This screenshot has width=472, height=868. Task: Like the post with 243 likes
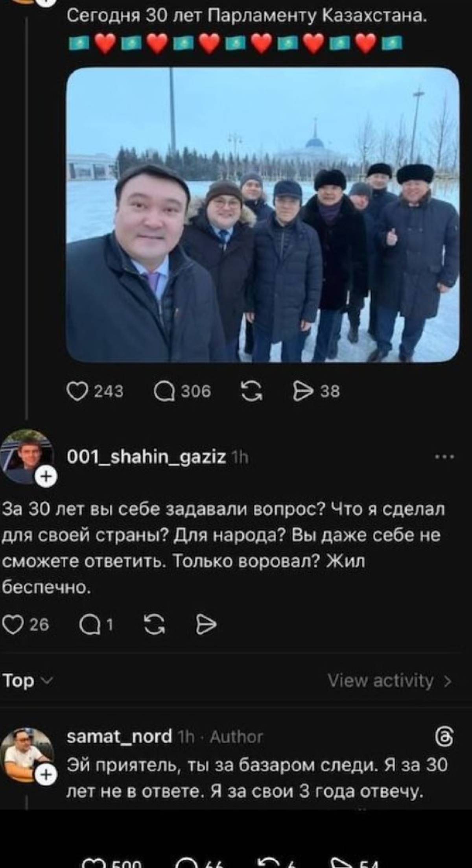pos(77,391)
